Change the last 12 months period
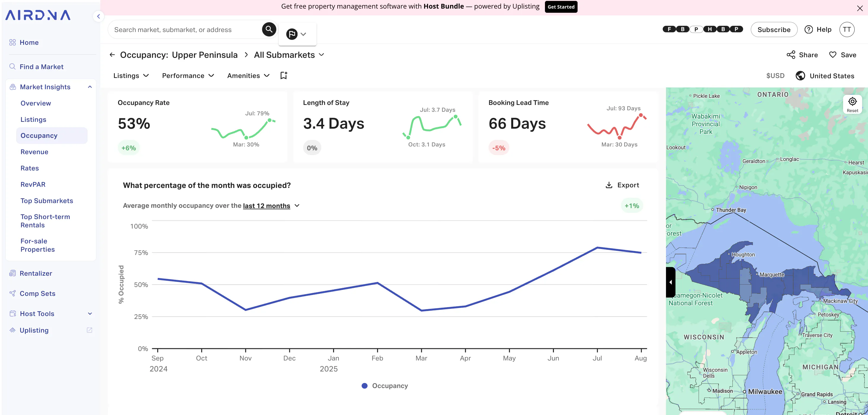This screenshot has height=415, width=868. pyautogui.click(x=271, y=206)
